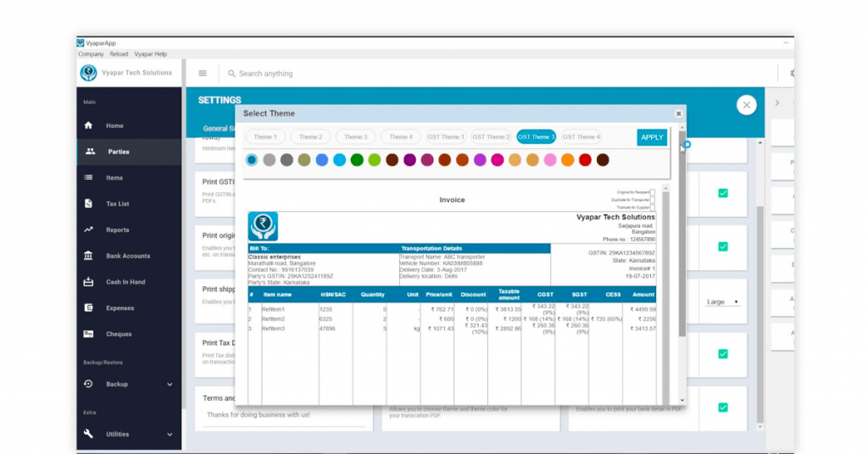Click the Cheques icon in sidebar
Viewport: 868px width, 454px height.
click(x=89, y=334)
